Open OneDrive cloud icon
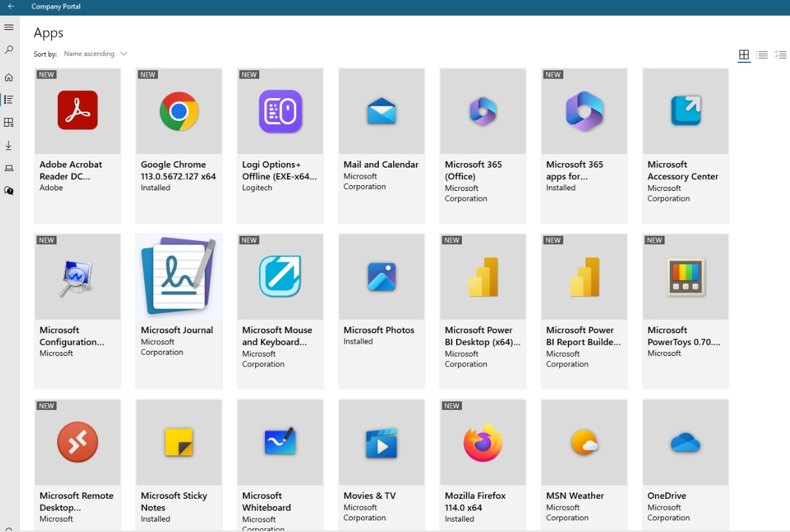 [x=686, y=442]
